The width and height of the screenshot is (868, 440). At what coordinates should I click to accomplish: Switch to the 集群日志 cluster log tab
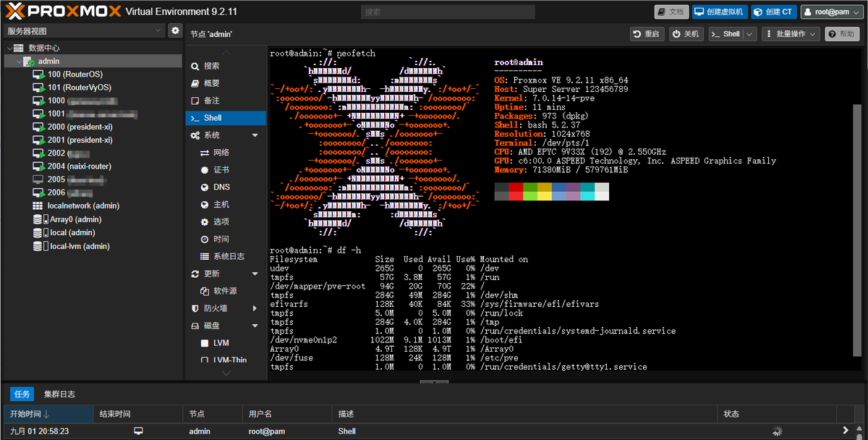[59, 394]
